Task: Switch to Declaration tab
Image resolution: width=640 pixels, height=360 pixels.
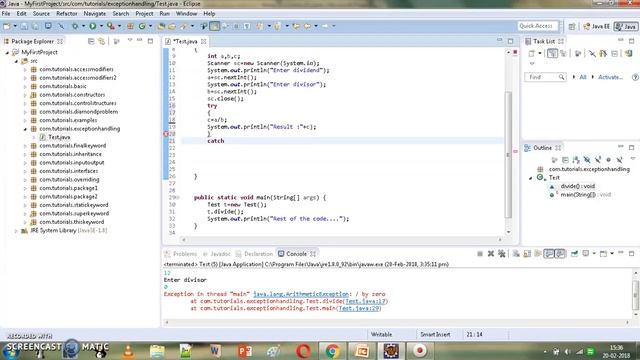Action: (x=254, y=254)
